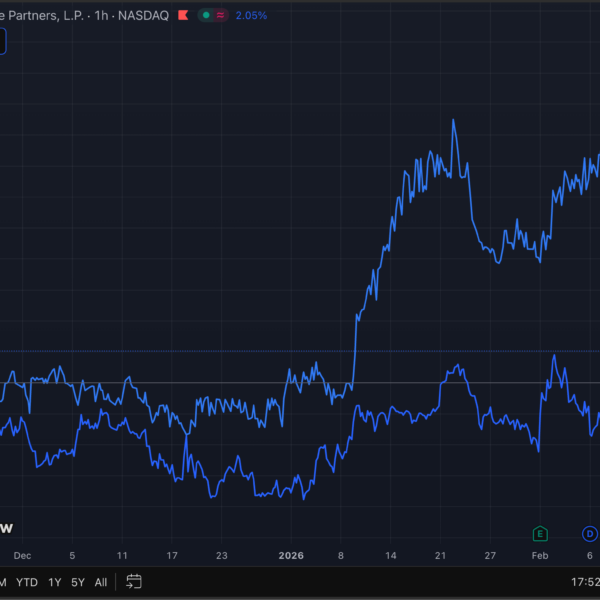Click the red flag icon beside NASDAQ
The image size is (600, 600).
tap(182, 16)
